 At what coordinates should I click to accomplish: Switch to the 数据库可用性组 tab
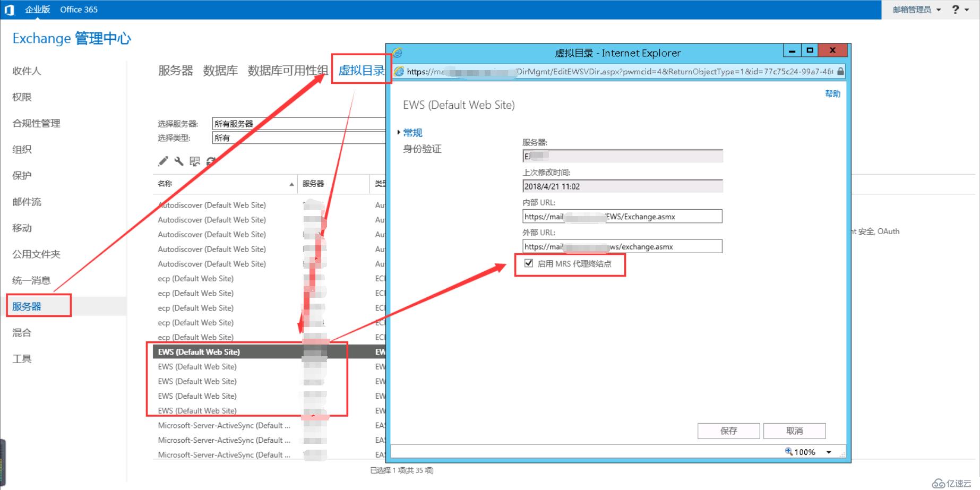click(x=288, y=70)
